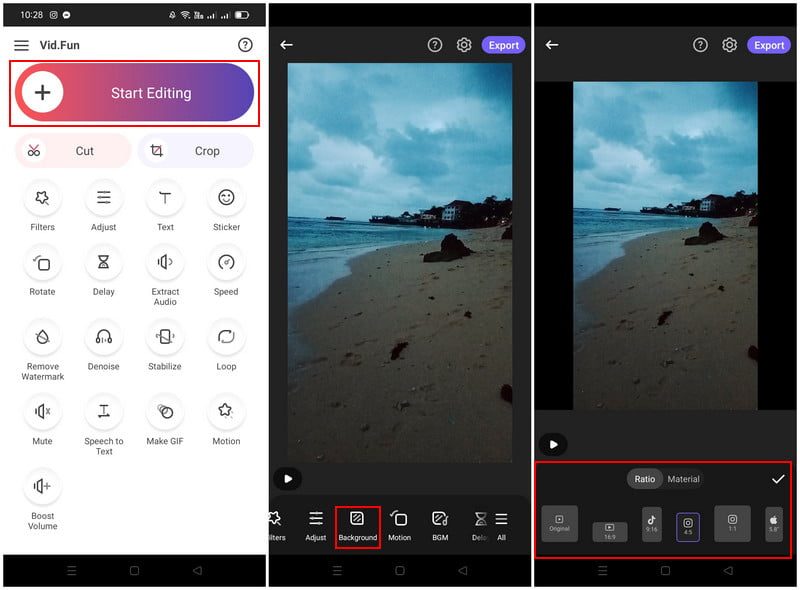Viewport: 800px width, 590px height.
Task: Switch to the Material tab
Action: point(684,479)
